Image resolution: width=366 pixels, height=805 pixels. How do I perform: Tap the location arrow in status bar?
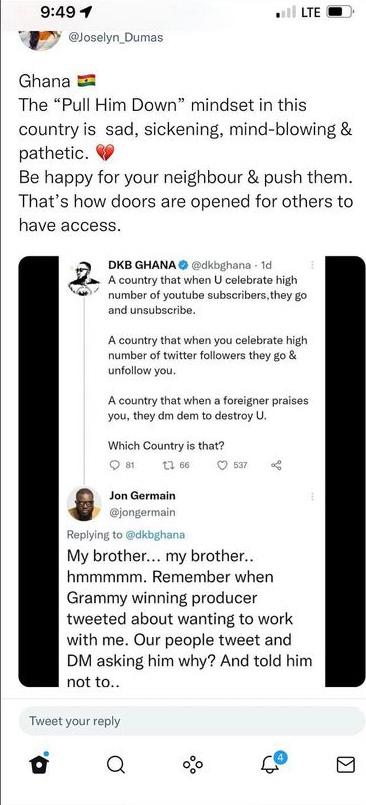click(84, 12)
